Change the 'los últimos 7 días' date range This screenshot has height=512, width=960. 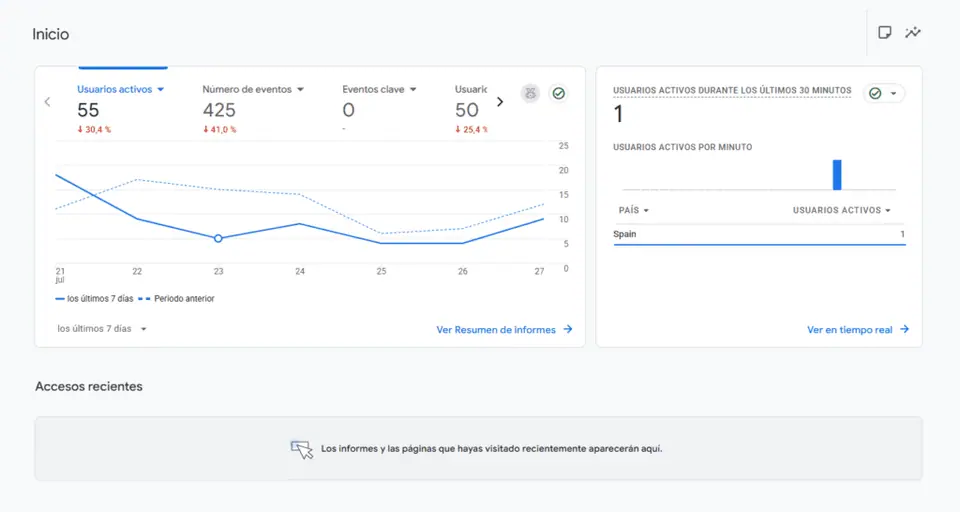102,329
